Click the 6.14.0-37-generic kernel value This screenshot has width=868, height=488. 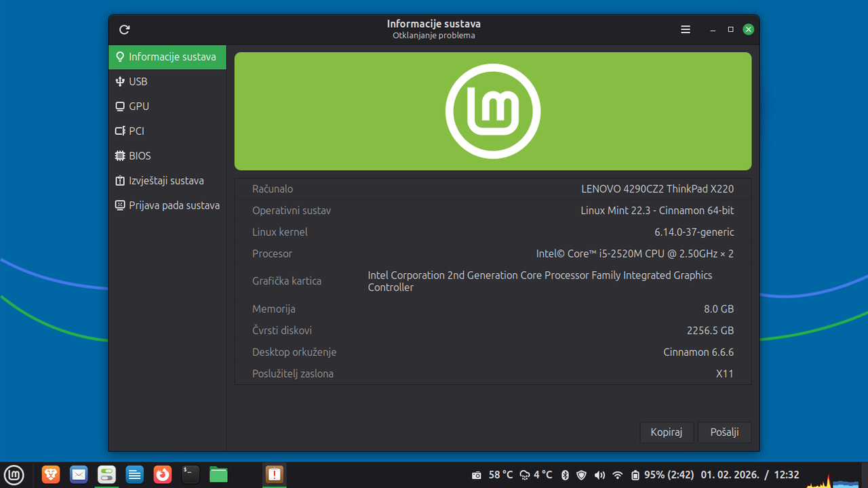(x=694, y=232)
